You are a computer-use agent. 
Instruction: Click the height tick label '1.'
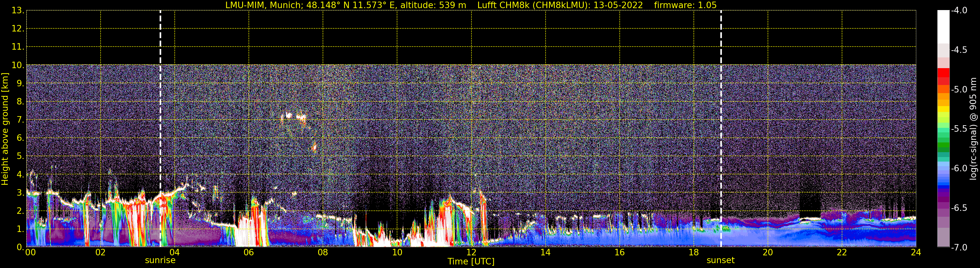pos(20,229)
